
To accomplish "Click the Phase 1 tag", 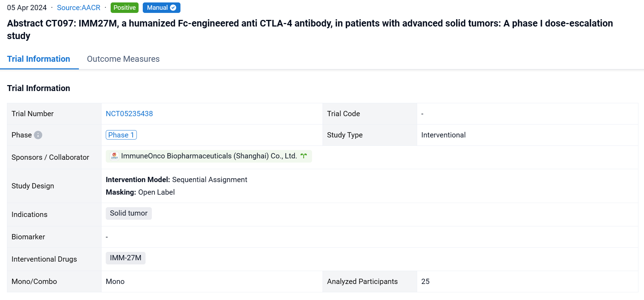I will click(121, 135).
